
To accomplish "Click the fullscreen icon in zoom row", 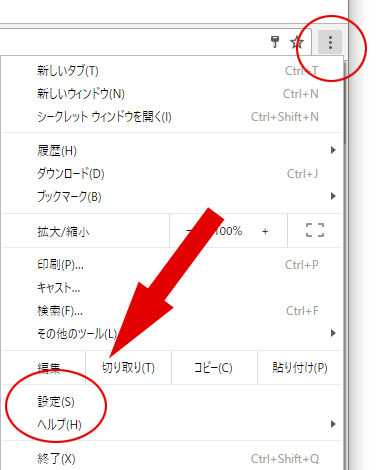I will click(315, 230).
